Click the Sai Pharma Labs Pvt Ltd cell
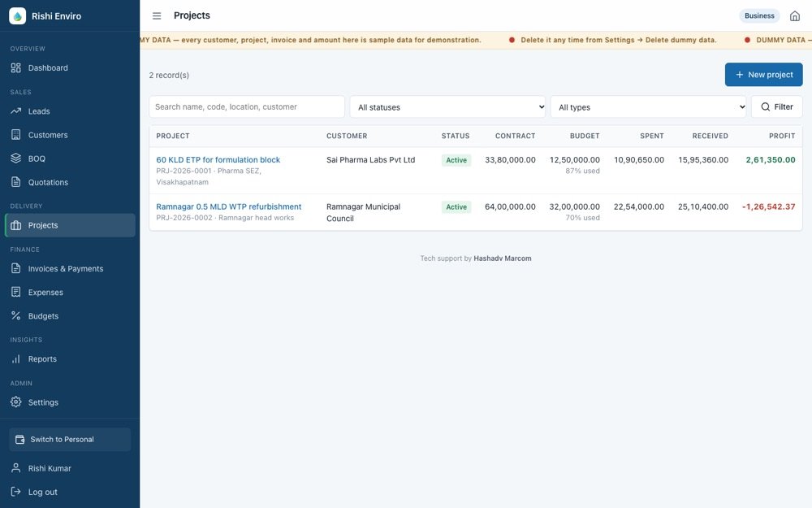This screenshot has width=812, height=508. pyautogui.click(x=371, y=159)
